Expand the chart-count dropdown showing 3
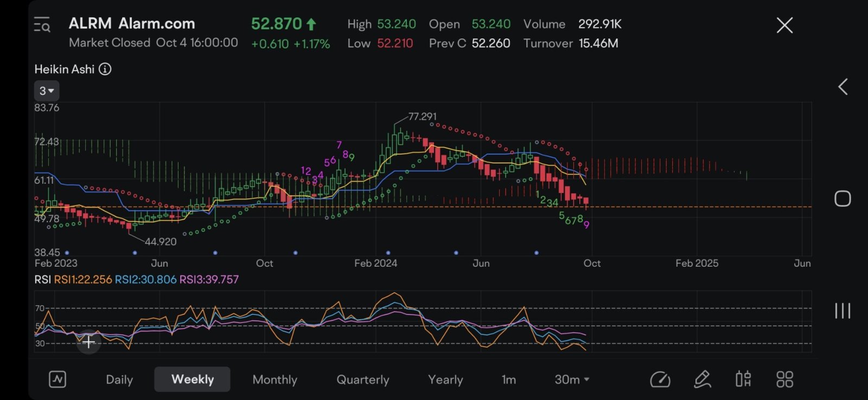This screenshot has width=868, height=400. (x=47, y=91)
